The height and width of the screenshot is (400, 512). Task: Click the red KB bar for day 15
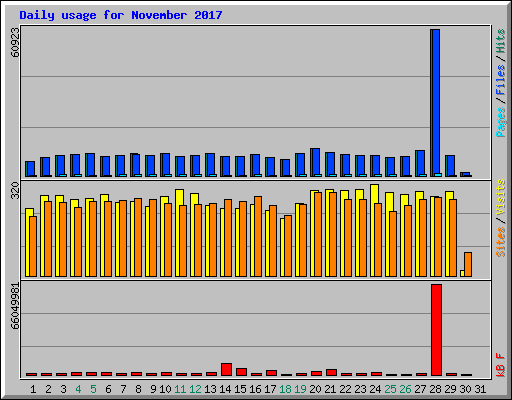(241, 372)
